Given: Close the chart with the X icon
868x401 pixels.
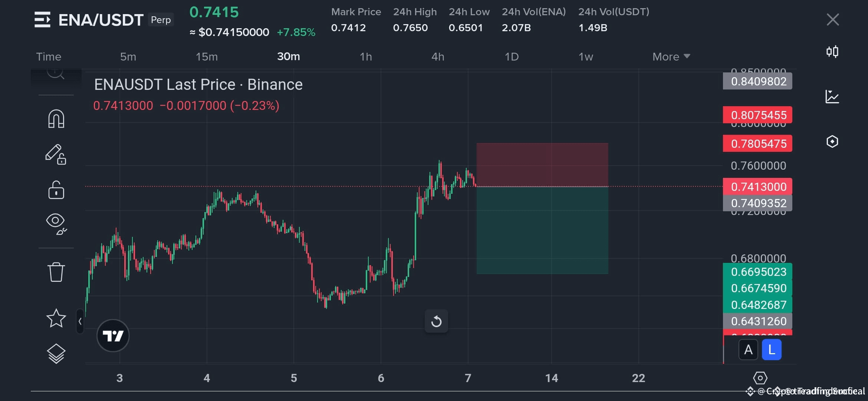Looking at the screenshot, I should pos(833,19).
